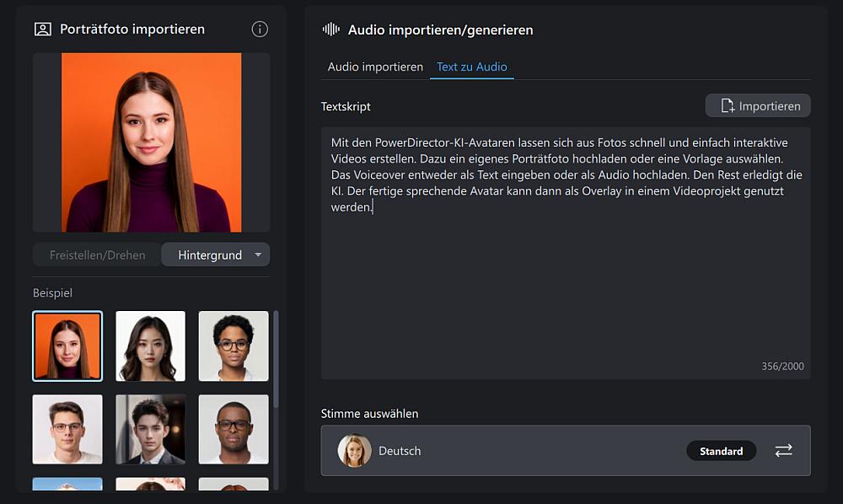The image size is (843, 504).
Task: Click the example list scrollbar
Action: [x=277, y=360]
